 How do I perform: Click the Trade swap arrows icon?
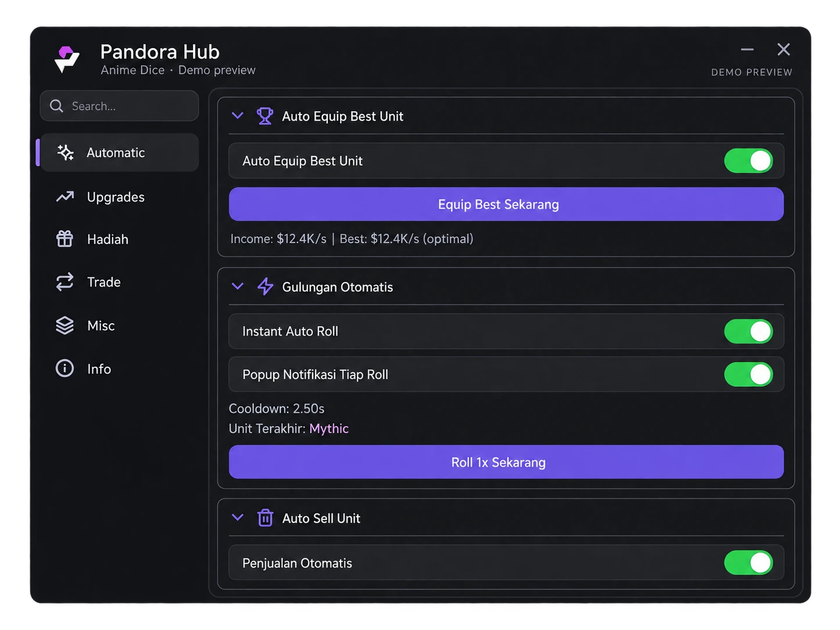64,282
